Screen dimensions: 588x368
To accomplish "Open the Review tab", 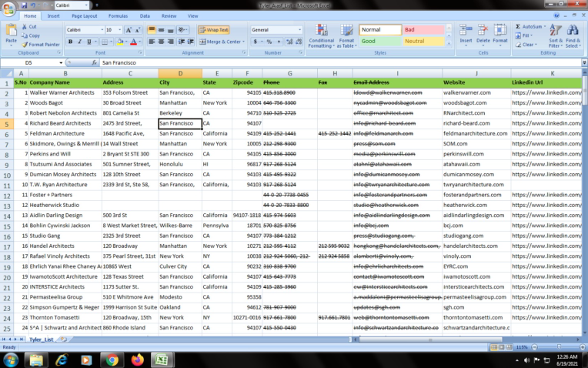I will point(169,16).
